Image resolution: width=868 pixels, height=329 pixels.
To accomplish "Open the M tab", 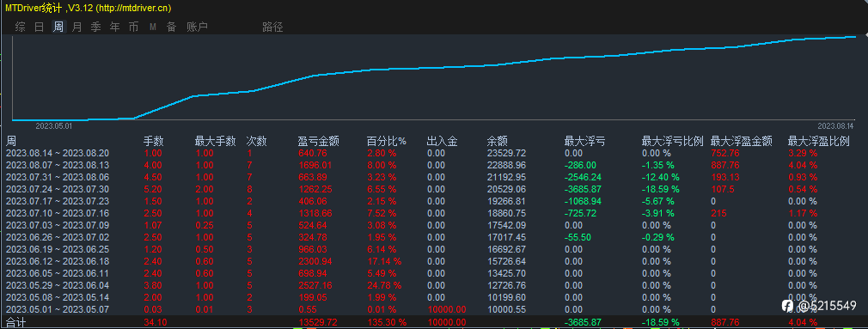I will (153, 27).
